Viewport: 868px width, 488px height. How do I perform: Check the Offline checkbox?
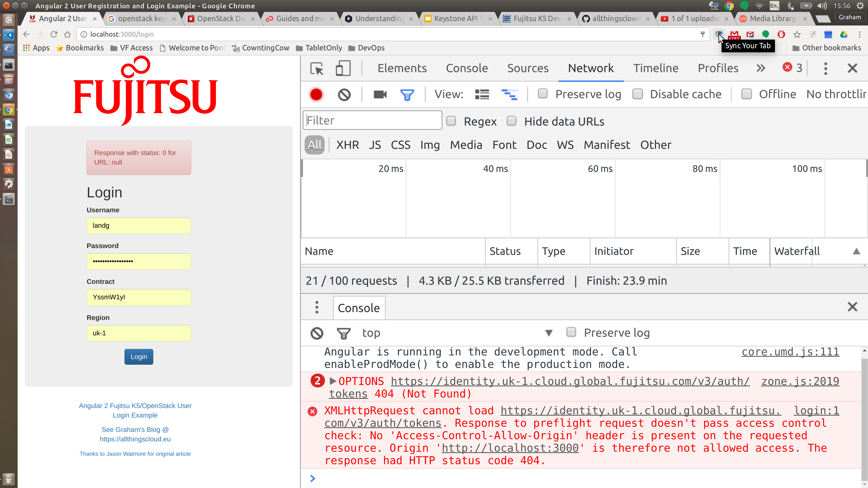[746, 94]
